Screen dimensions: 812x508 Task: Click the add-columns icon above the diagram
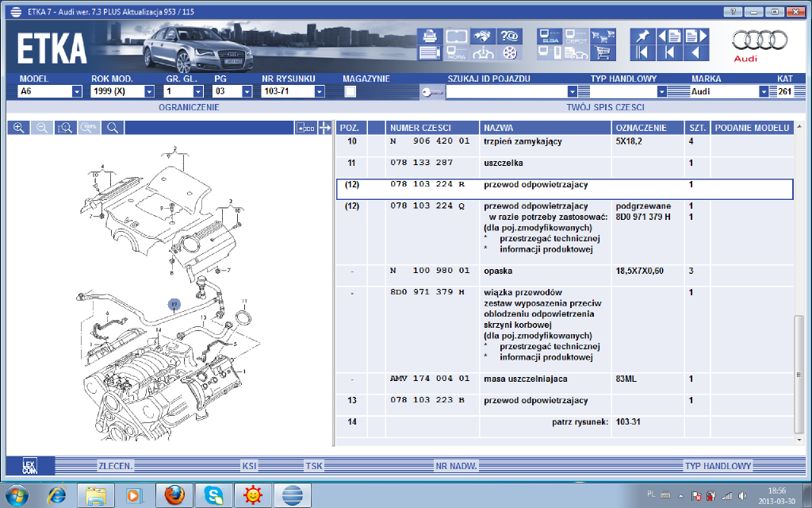[305, 128]
